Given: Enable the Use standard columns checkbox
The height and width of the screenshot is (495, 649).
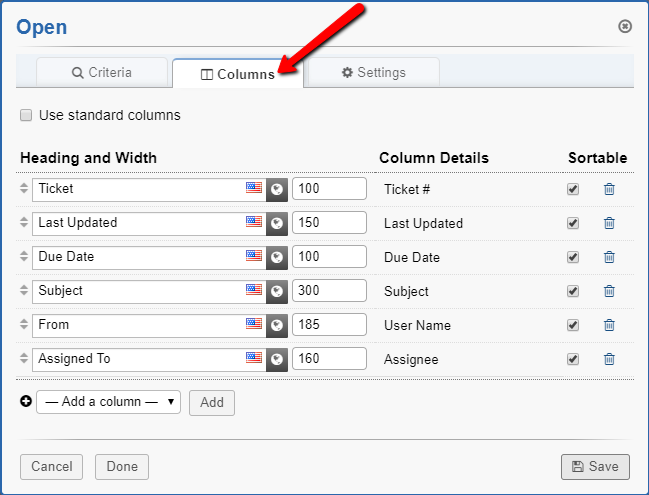Looking at the screenshot, I should point(26,115).
